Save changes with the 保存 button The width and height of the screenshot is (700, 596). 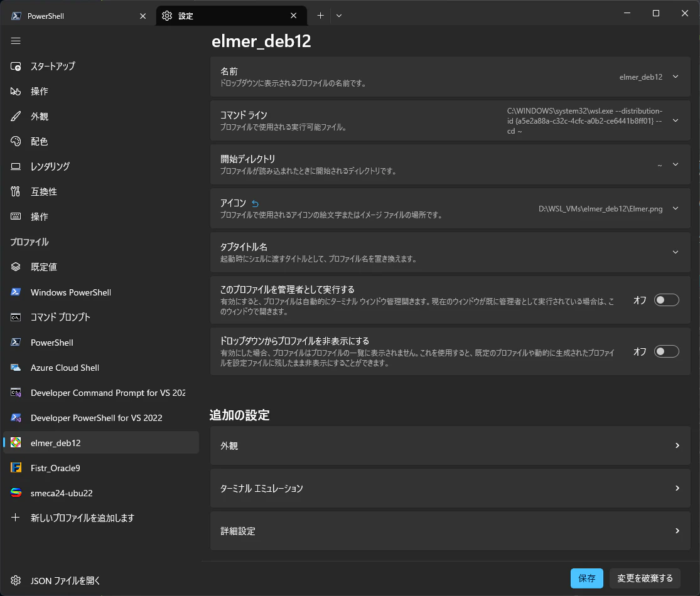pyautogui.click(x=586, y=578)
